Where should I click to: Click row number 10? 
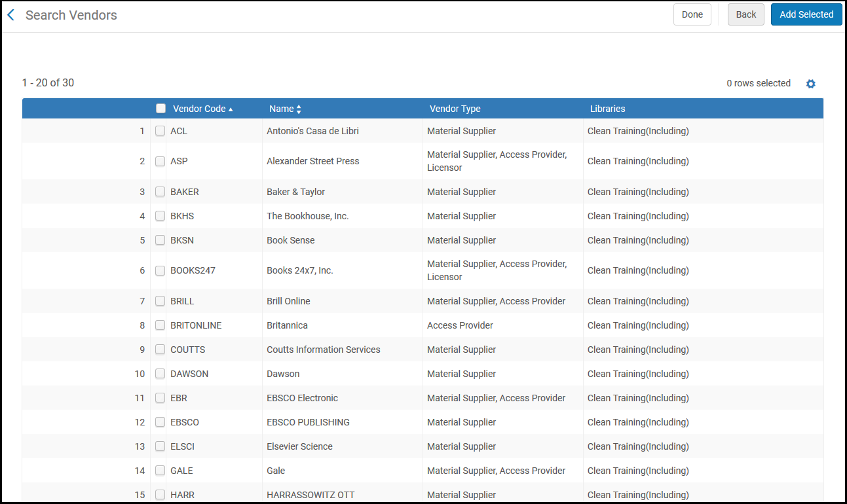[140, 374]
